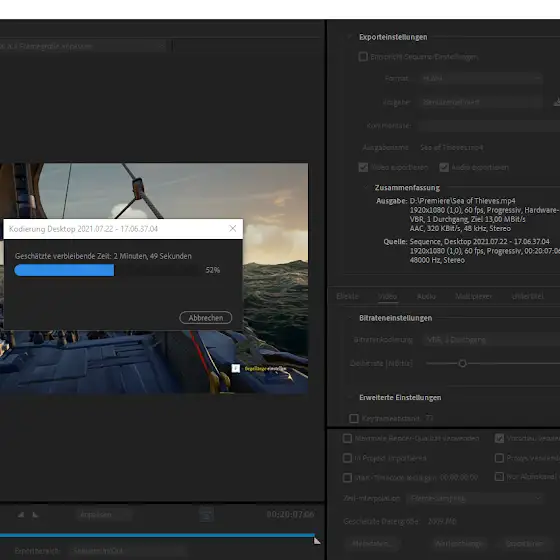Click the Sea of Thieves.mp4 output name

point(451,148)
